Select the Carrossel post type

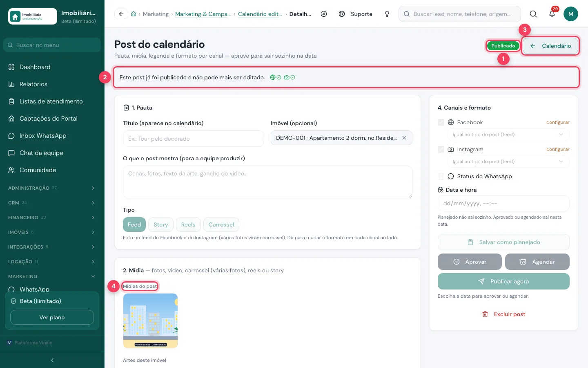pos(221,224)
